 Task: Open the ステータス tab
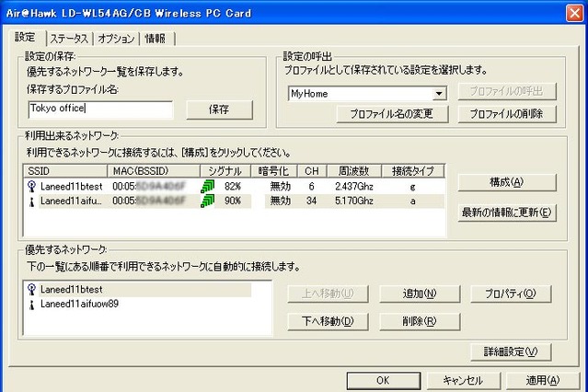tap(69, 39)
